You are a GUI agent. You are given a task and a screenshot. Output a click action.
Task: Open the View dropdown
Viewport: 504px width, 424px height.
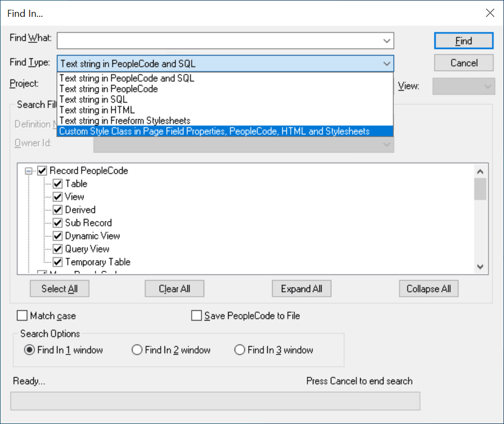coord(463,86)
